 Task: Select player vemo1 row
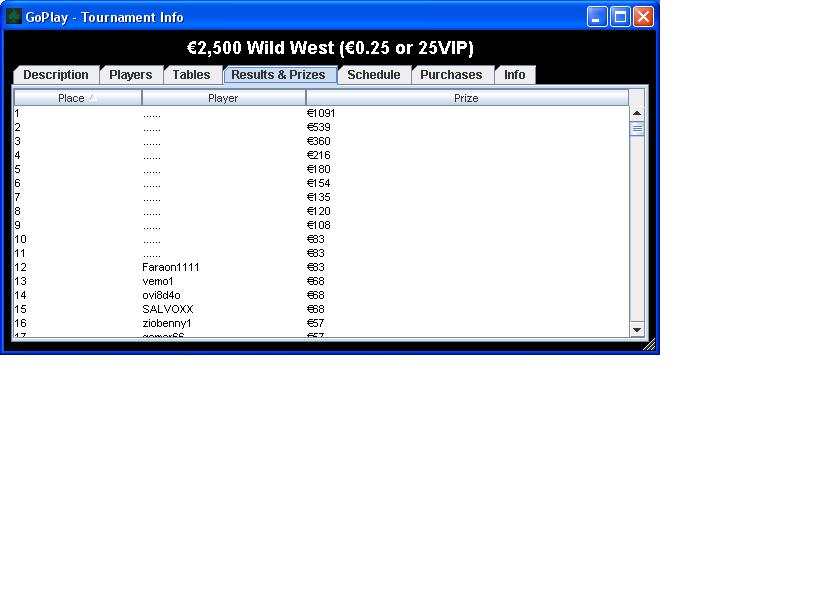pos(321,281)
